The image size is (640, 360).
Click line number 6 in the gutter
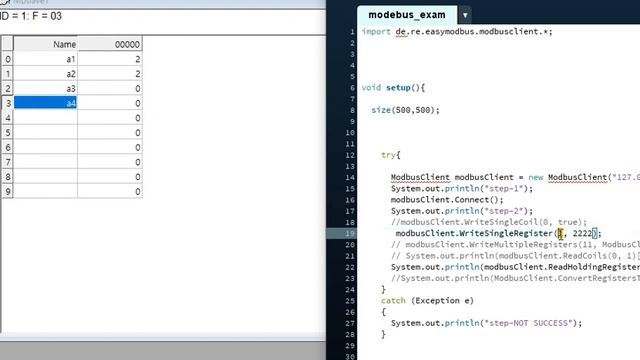coord(352,88)
